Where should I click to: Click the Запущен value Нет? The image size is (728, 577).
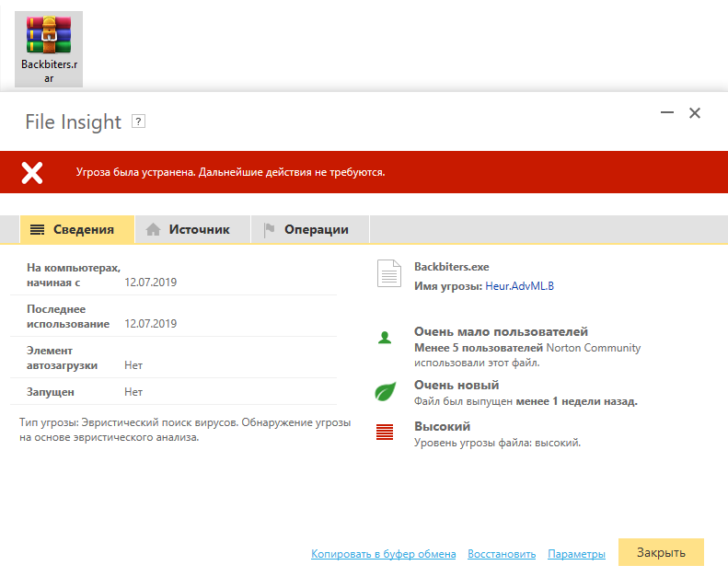coord(133,392)
